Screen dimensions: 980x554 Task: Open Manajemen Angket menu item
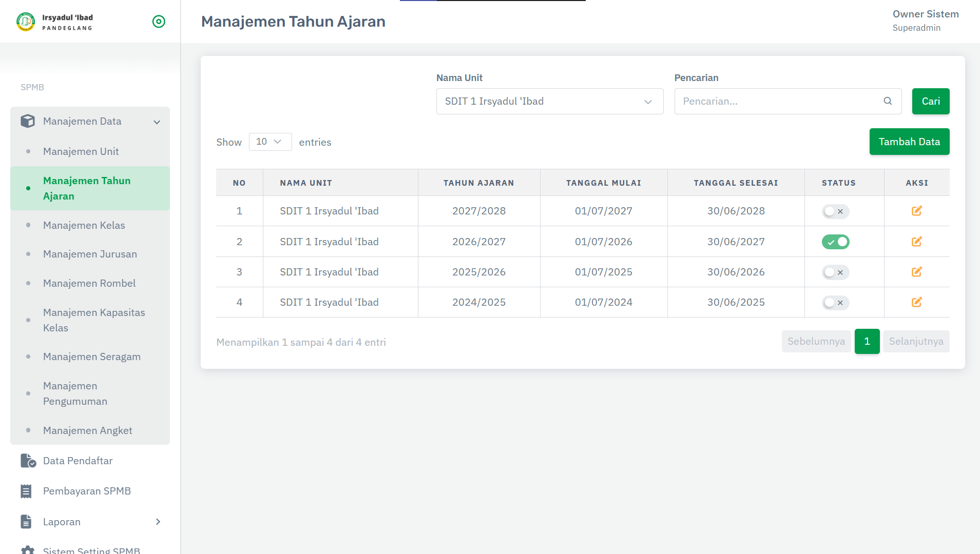point(90,430)
